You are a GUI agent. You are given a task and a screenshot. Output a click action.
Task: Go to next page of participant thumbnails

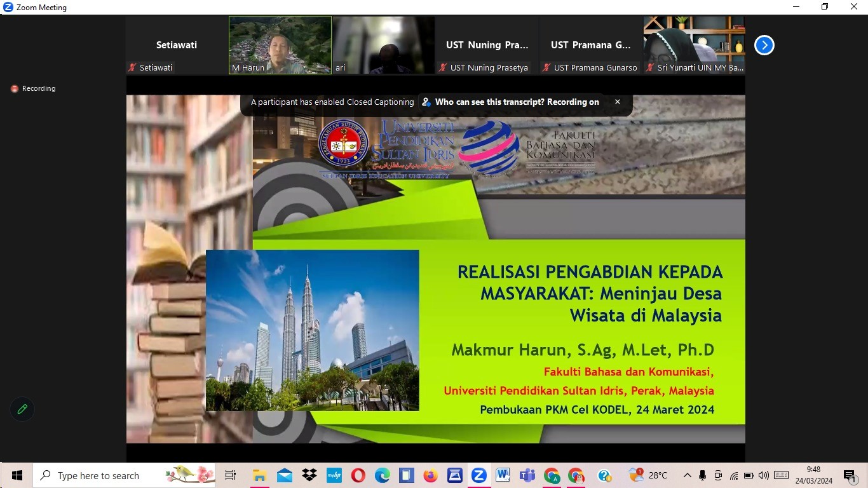tap(764, 45)
